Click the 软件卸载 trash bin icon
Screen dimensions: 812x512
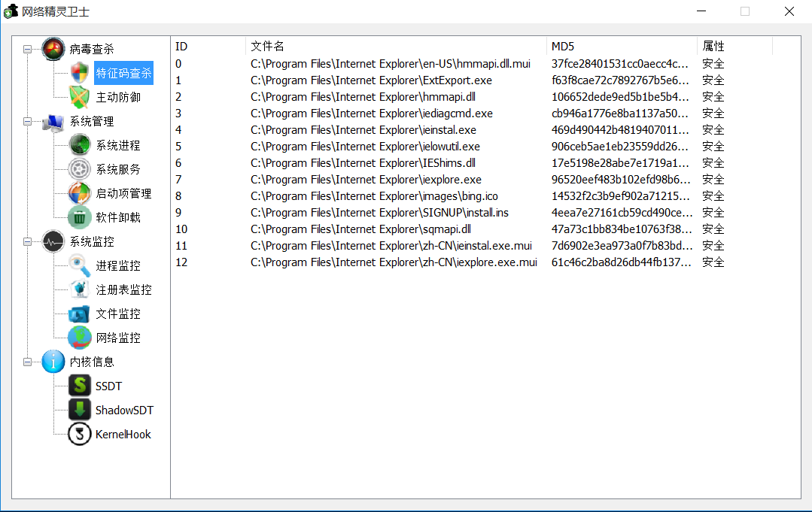pos(79,217)
